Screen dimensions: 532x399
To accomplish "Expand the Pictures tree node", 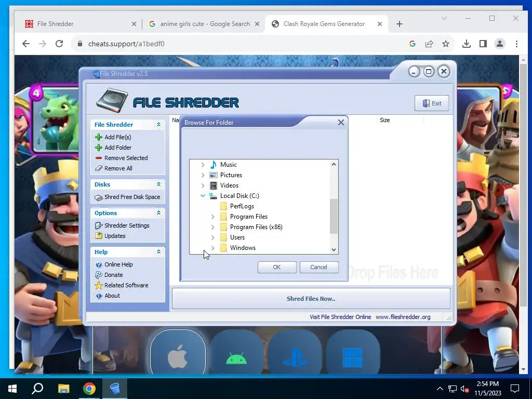I will (203, 176).
